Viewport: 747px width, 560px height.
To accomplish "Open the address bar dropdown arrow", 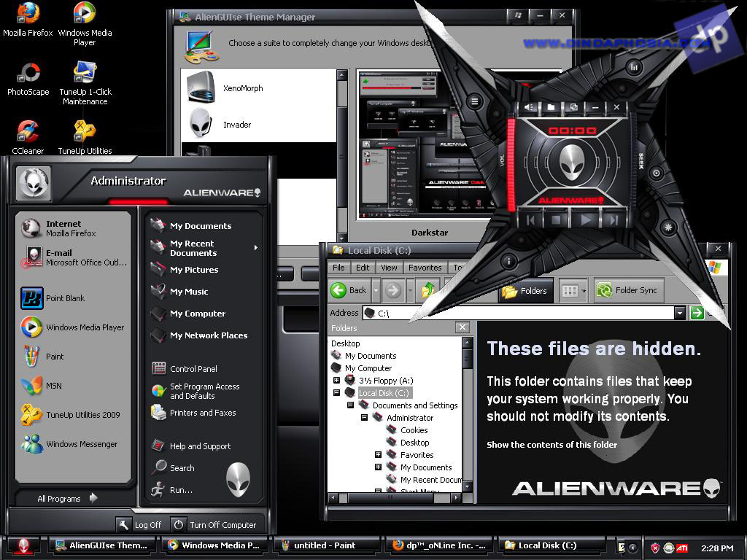I will (x=680, y=313).
